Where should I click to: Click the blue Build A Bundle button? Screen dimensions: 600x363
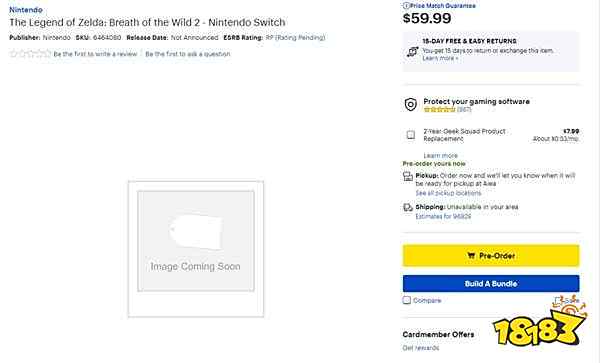tap(491, 283)
